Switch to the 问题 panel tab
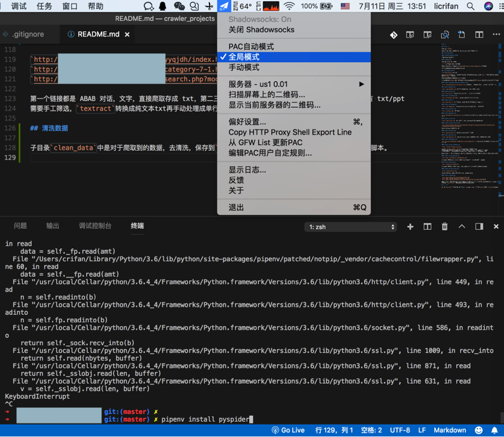504x437 pixels. [20, 226]
